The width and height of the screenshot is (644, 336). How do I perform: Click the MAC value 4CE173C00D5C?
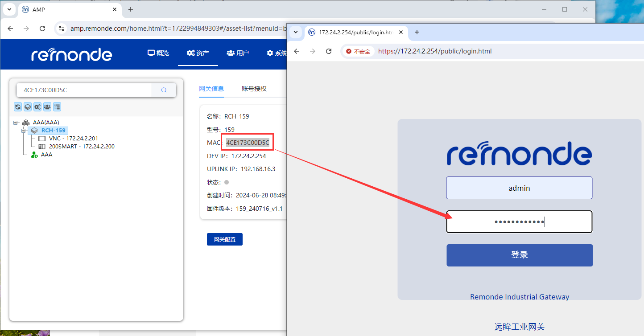coord(248,143)
